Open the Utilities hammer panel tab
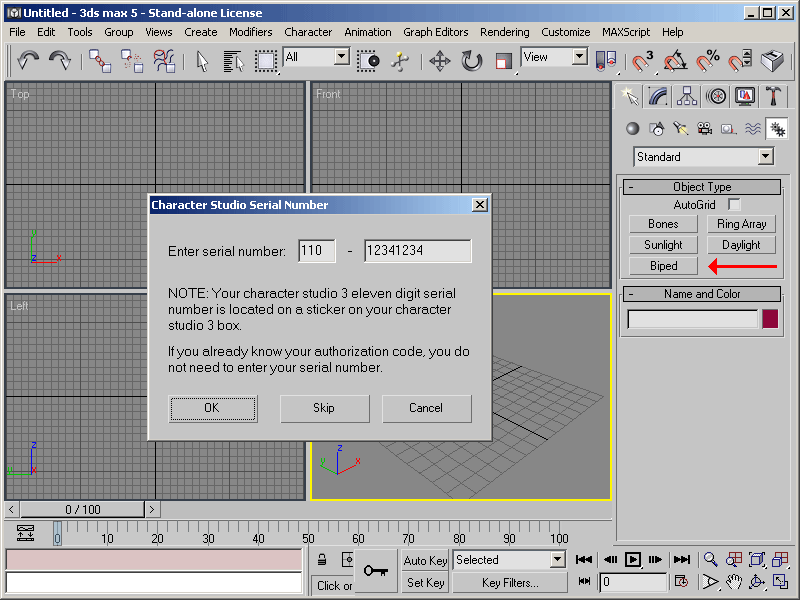 pos(774,96)
